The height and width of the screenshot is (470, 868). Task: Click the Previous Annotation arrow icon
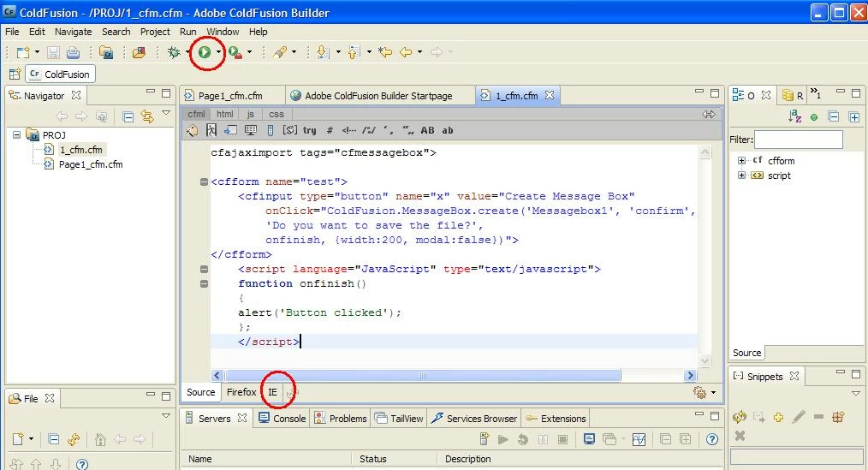tap(354, 52)
